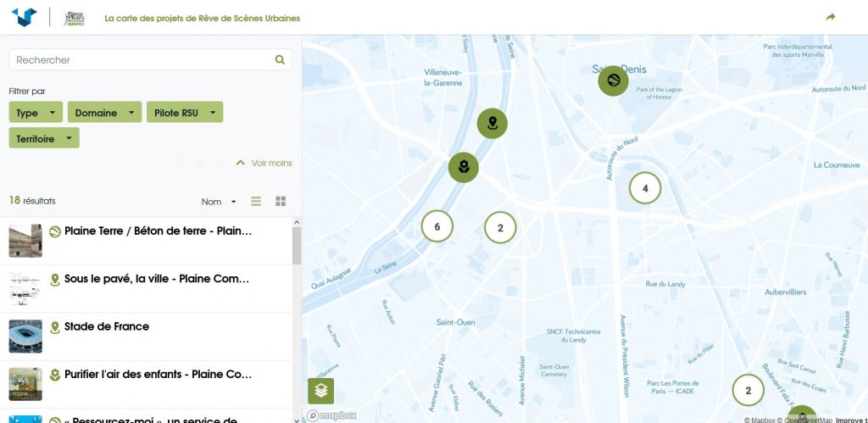Expand the 2 cluster near Porte de Paris ICADE

[748, 390]
